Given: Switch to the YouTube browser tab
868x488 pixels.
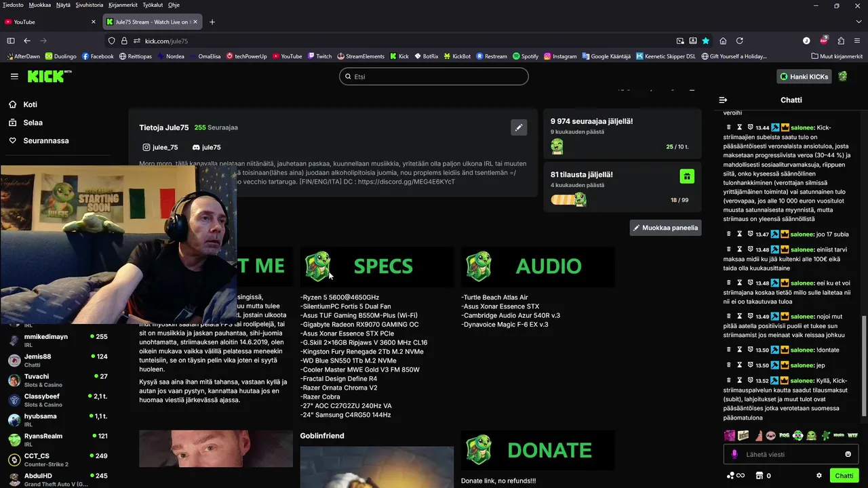Looking at the screenshot, I should [x=51, y=22].
